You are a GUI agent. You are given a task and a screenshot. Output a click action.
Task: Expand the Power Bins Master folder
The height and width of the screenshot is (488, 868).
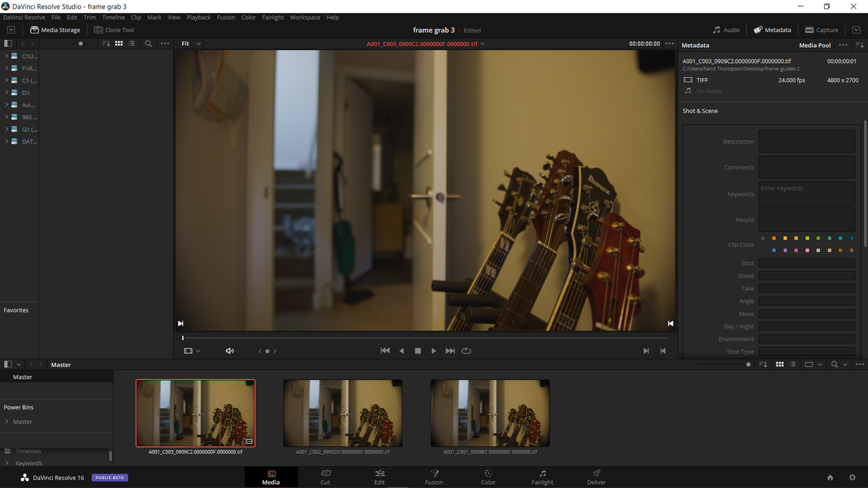point(7,422)
